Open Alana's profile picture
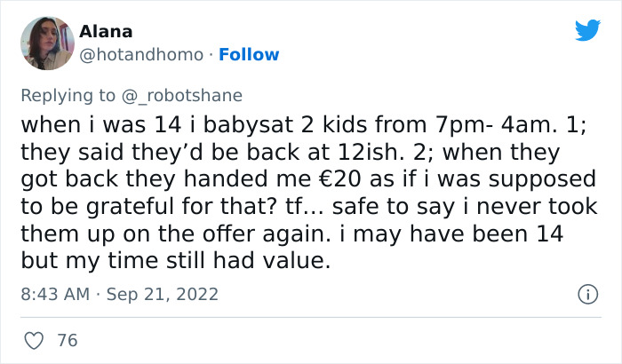This screenshot has height=364, width=622. (45, 44)
